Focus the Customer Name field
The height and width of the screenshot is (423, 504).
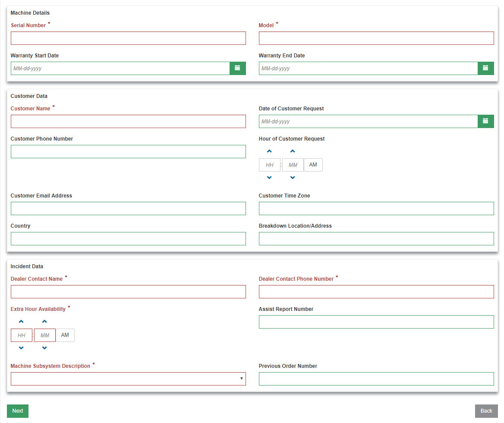click(128, 121)
